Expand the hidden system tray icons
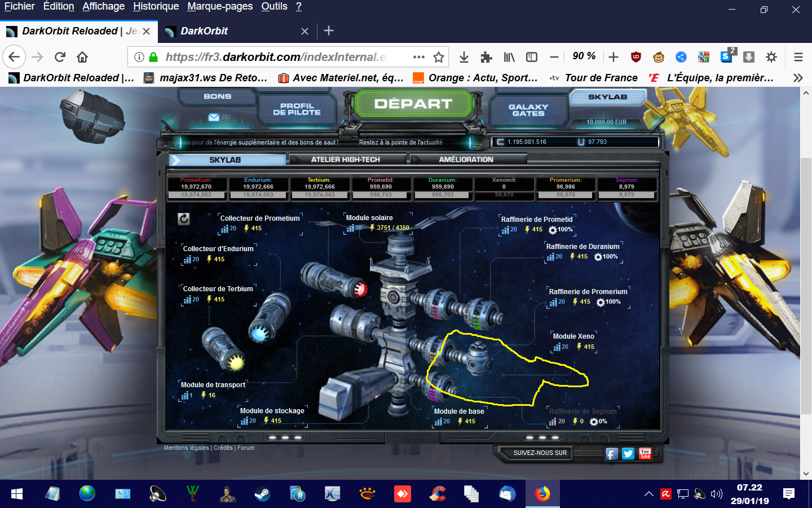 649,494
